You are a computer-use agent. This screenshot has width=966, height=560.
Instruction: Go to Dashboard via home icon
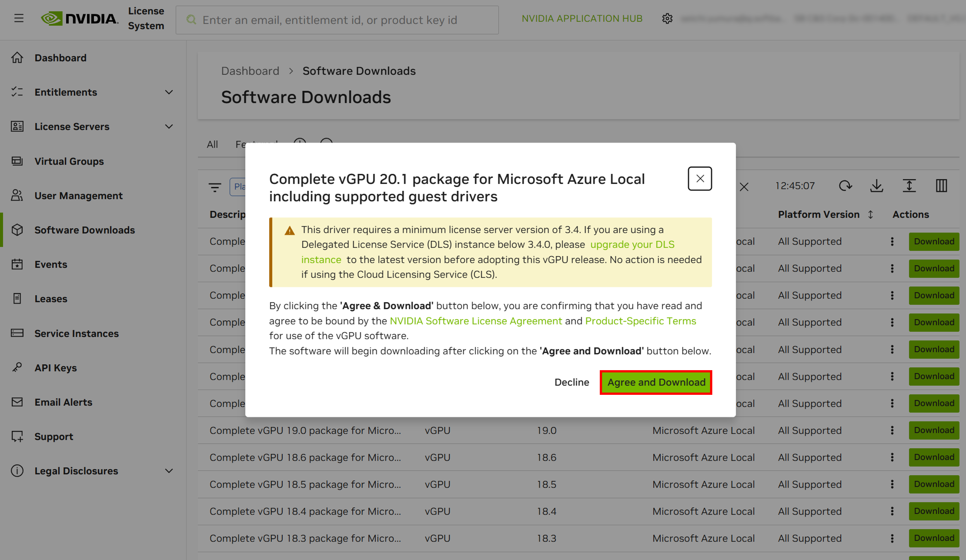coord(17,57)
